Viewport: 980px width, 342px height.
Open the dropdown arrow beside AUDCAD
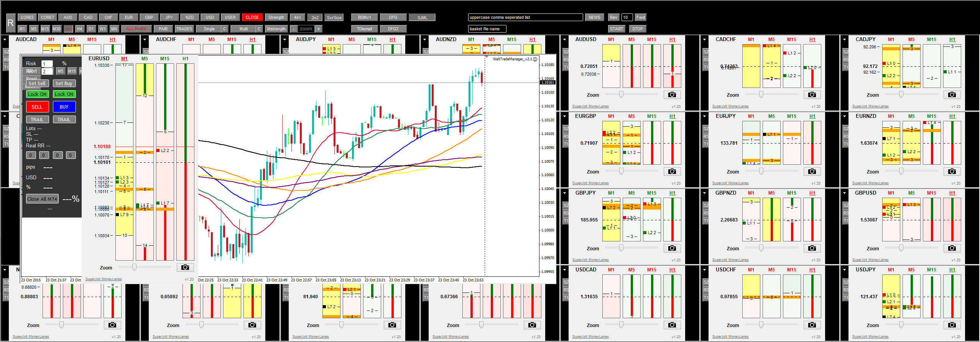5,39
